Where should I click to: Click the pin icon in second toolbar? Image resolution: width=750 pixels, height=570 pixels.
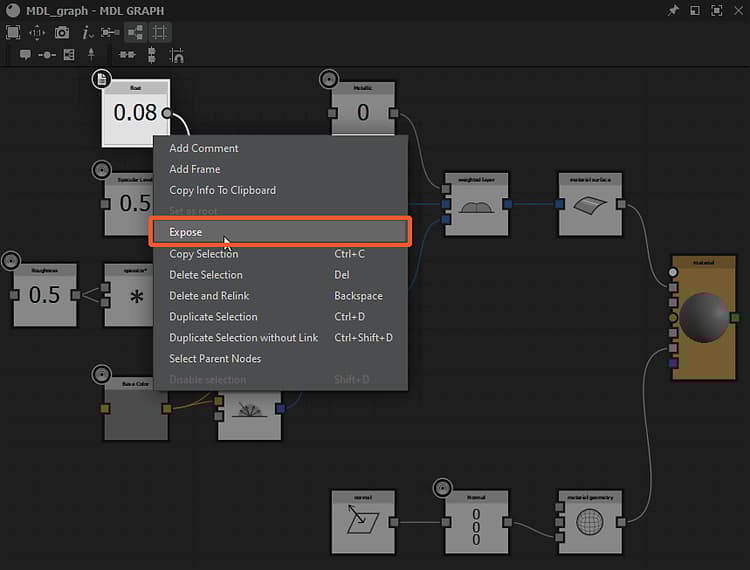click(x=91, y=55)
